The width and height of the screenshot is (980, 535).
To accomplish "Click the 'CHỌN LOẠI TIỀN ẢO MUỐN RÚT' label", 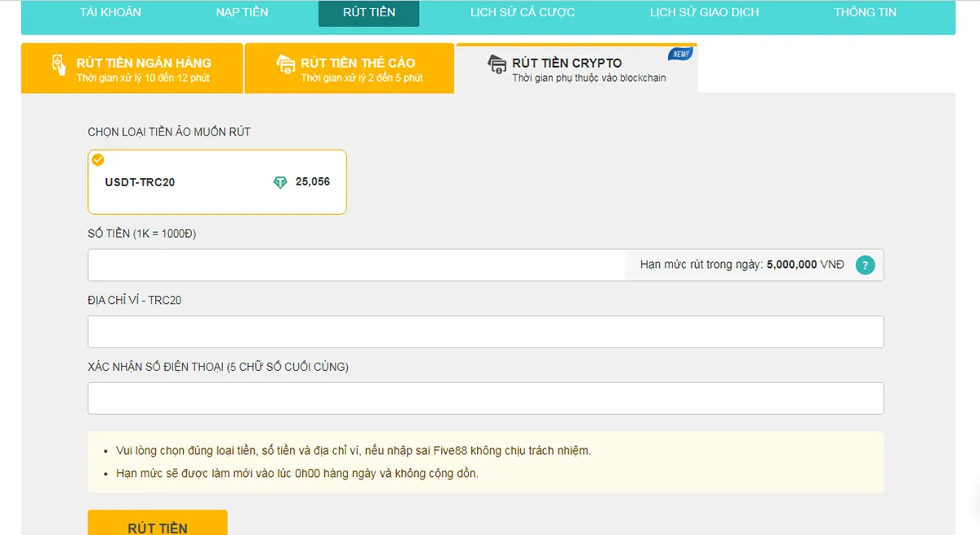I will [x=169, y=132].
